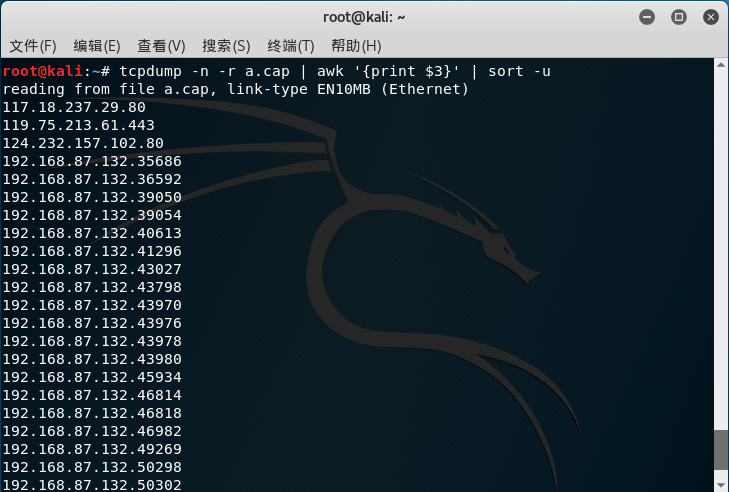The width and height of the screenshot is (729, 492).
Task: Select the line 192.168.87.132.43970
Action: pyautogui.click(x=92, y=305)
